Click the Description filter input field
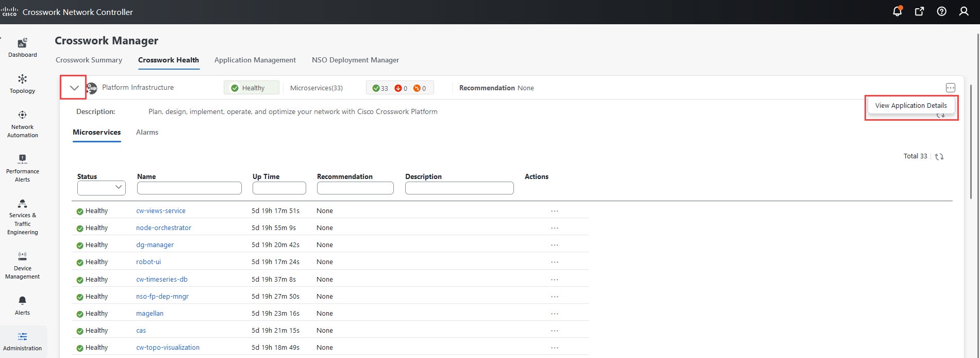 459,188
